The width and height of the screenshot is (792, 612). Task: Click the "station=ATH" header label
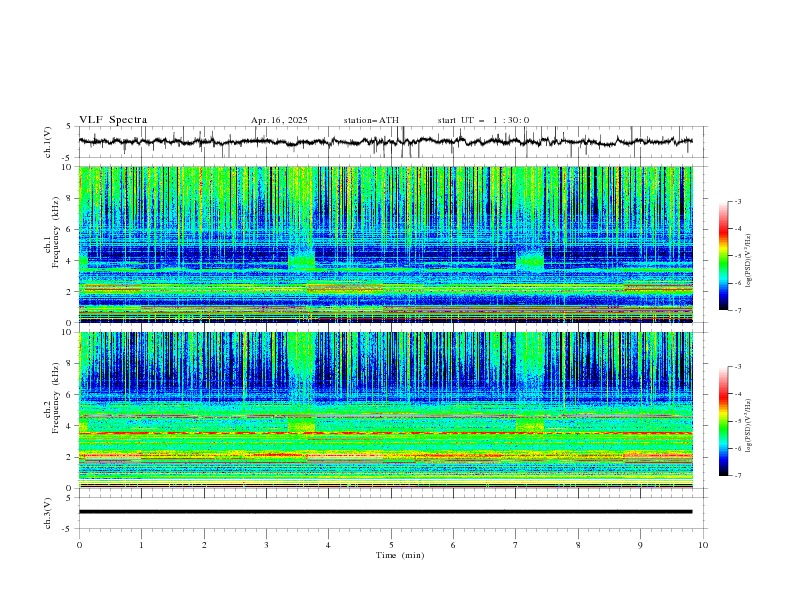[x=371, y=120]
